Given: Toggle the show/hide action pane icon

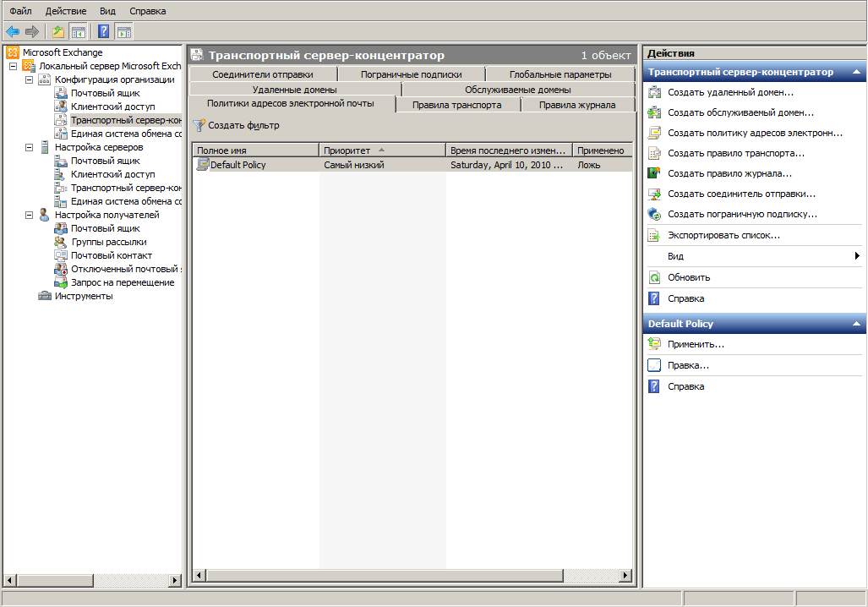Looking at the screenshot, I should (x=124, y=32).
